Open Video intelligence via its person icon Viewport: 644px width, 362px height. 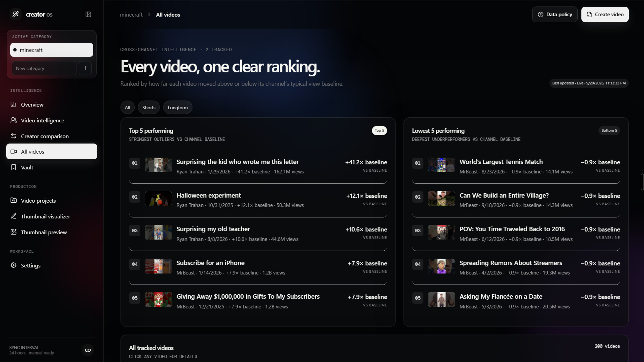(14, 120)
